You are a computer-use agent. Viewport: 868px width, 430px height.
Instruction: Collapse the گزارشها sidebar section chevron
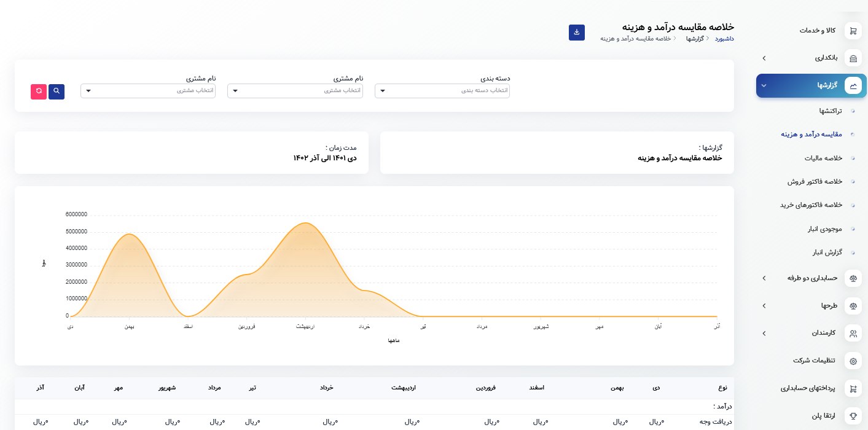[764, 85]
